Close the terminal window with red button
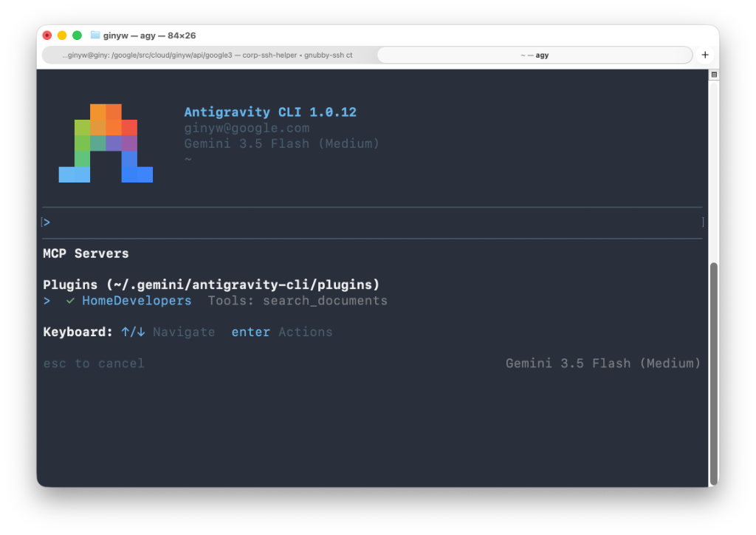Image resolution: width=756 pixels, height=535 pixels. tap(47, 35)
